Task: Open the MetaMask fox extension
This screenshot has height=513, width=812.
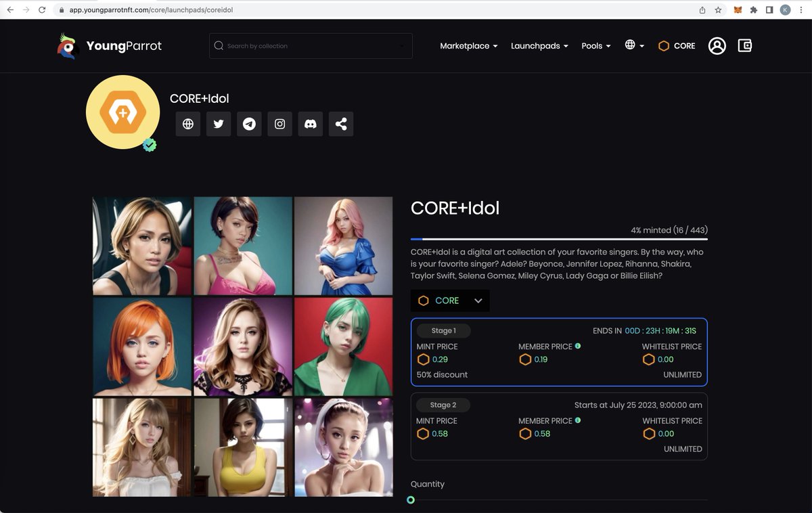Action: tap(738, 10)
